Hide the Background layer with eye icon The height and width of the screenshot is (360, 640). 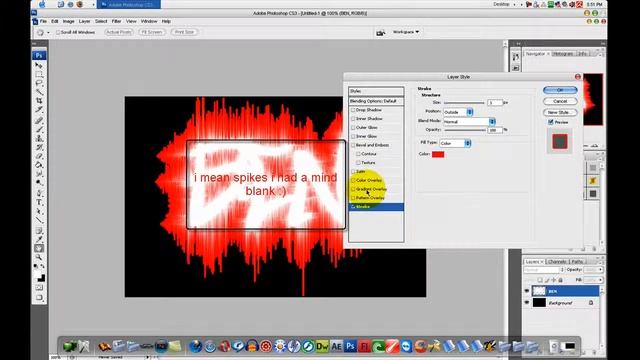coord(527,303)
